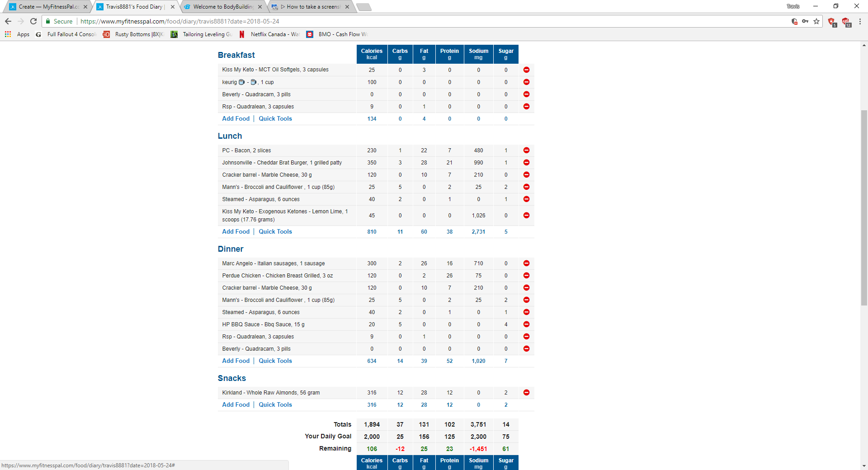Delete Johnsonville Cheddar Brat Burger entry
This screenshot has height=470, width=868.
tap(526, 162)
